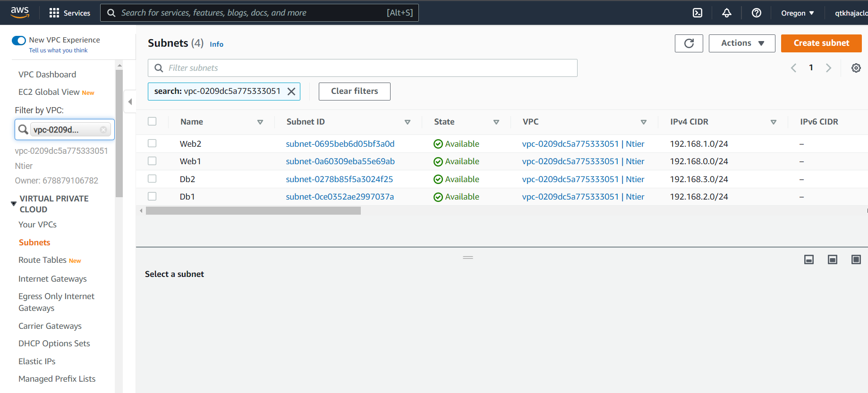Open the notifications bell
This screenshot has height=393, width=868.
[x=727, y=13]
